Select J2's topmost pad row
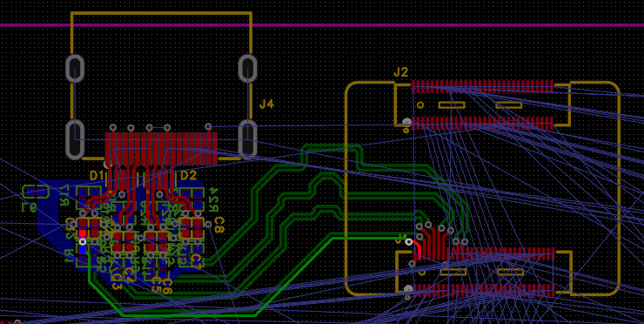This screenshot has width=644, height=324. point(483,86)
